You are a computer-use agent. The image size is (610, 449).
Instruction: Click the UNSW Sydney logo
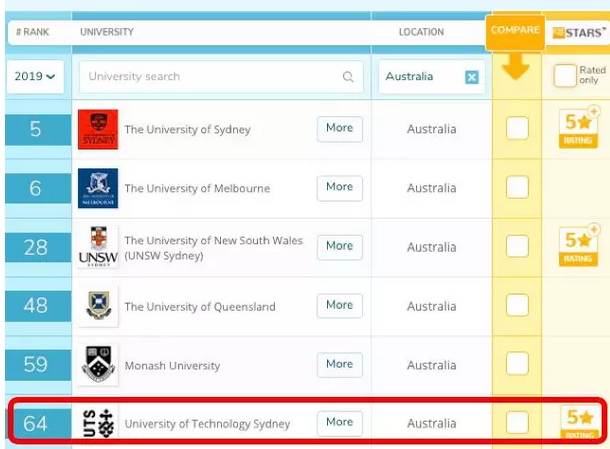click(98, 247)
